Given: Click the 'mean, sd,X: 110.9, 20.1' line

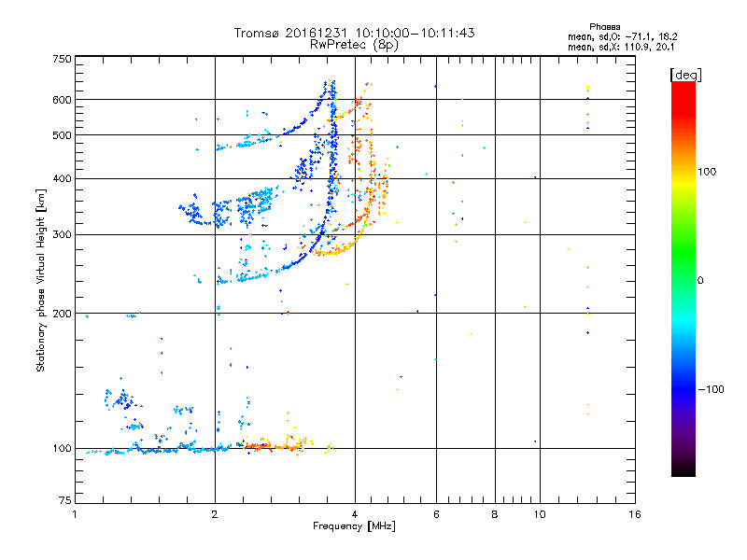Looking at the screenshot, I should pyautogui.click(x=621, y=47).
